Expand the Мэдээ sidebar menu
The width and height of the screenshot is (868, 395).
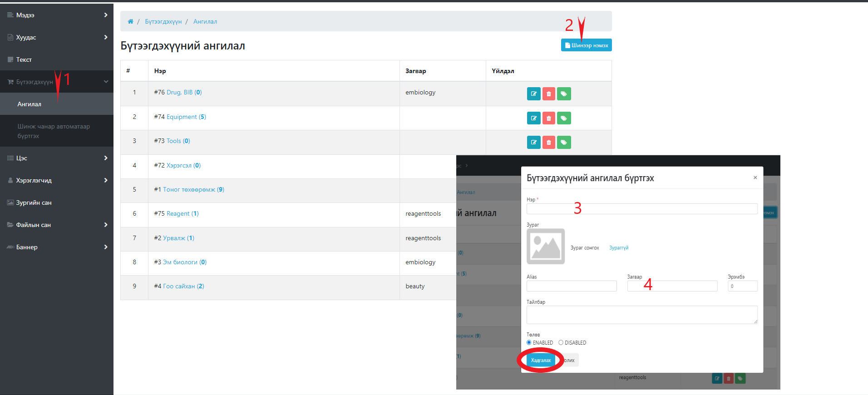[x=56, y=15]
